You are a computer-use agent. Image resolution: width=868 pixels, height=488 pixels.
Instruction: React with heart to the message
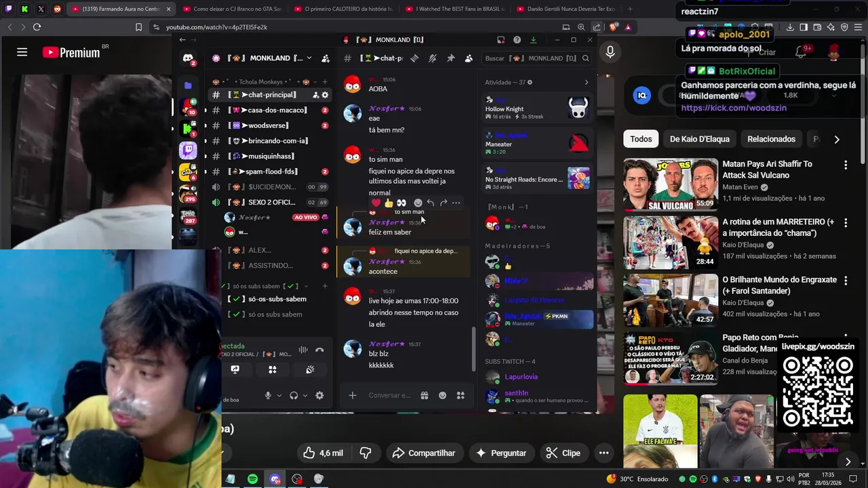click(x=376, y=203)
